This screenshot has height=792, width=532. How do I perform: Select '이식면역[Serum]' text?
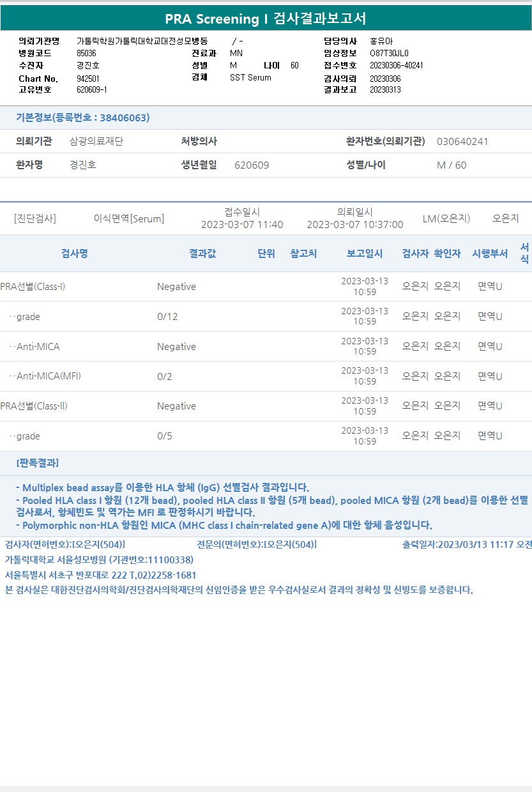coord(129,218)
